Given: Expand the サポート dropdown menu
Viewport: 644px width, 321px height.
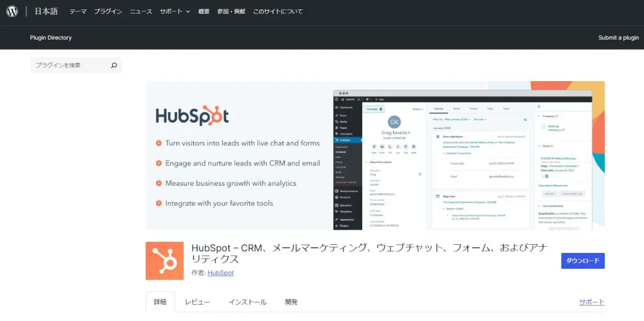Looking at the screenshot, I should 175,11.
